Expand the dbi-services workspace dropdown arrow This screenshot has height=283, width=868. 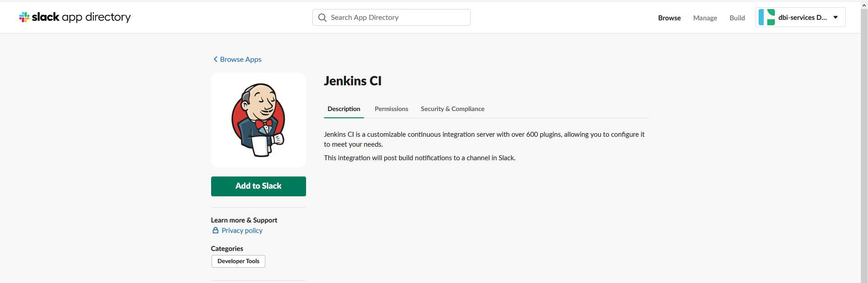[x=835, y=17]
